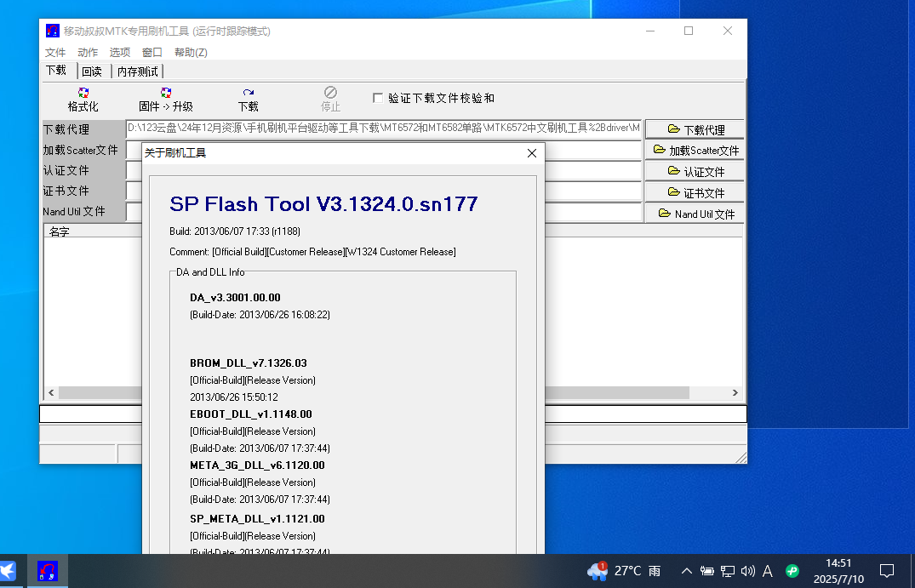The height and width of the screenshot is (588, 915).
Task: Click the IME language indicator A
Action: click(768, 571)
